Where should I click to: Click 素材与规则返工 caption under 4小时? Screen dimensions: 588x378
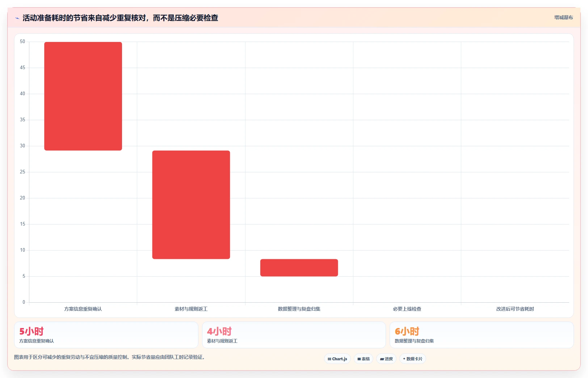coord(222,341)
